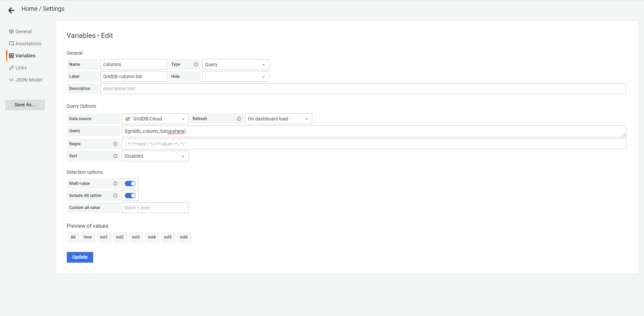The width and height of the screenshot is (644, 316).
Task: Click the Custom all value field
Action: coord(155,208)
